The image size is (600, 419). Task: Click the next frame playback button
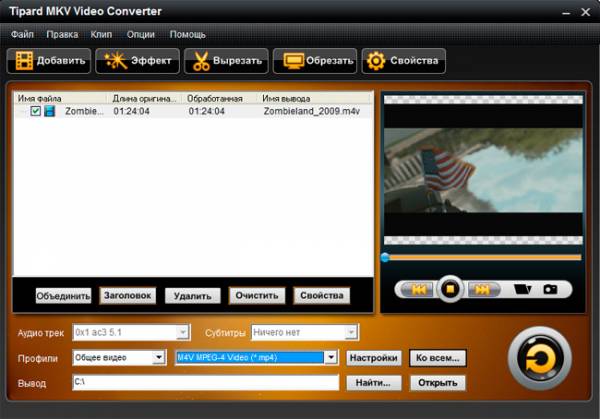[x=483, y=289]
